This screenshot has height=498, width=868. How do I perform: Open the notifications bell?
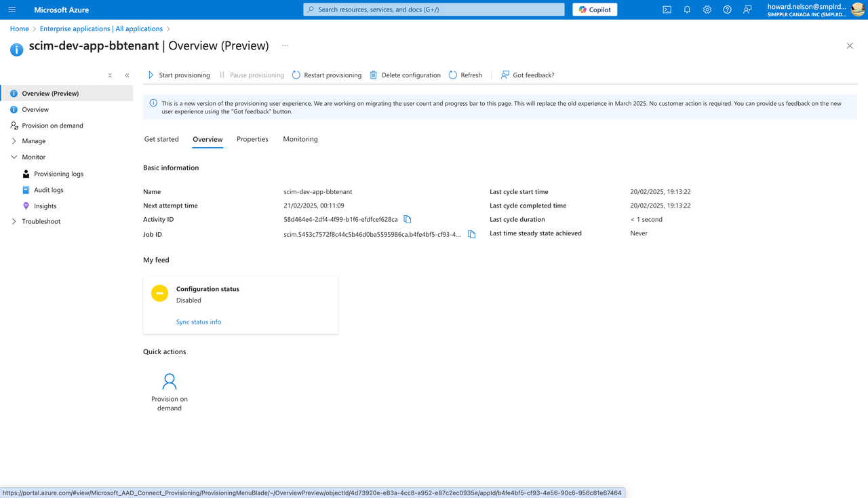687,9
